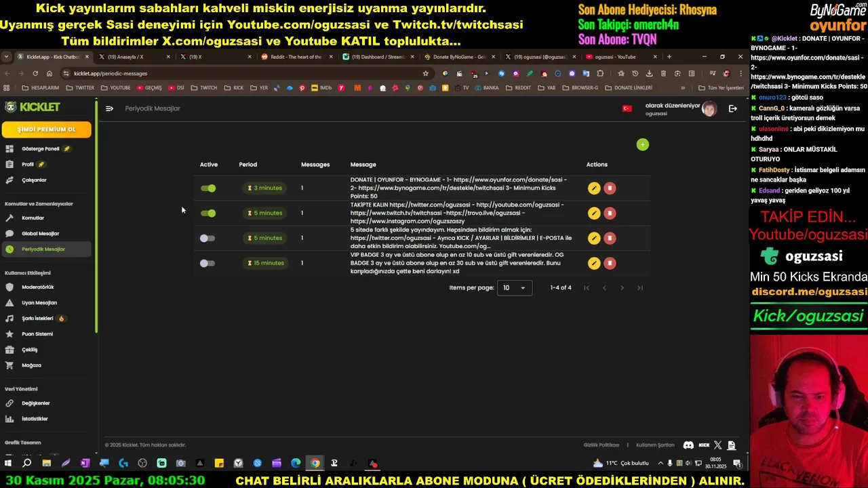Screen dimensions: 868x488
Task: Reload the kicklet.app page
Action: pos(35,73)
